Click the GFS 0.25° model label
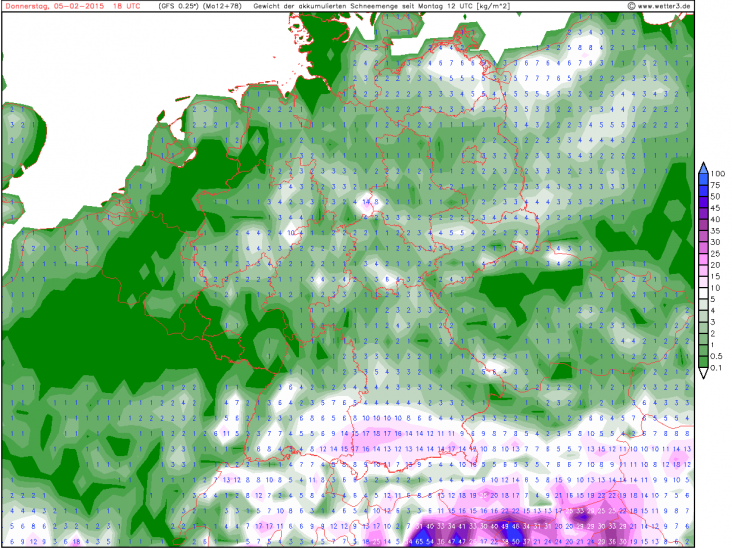This screenshot has width=732, height=549. point(180,6)
